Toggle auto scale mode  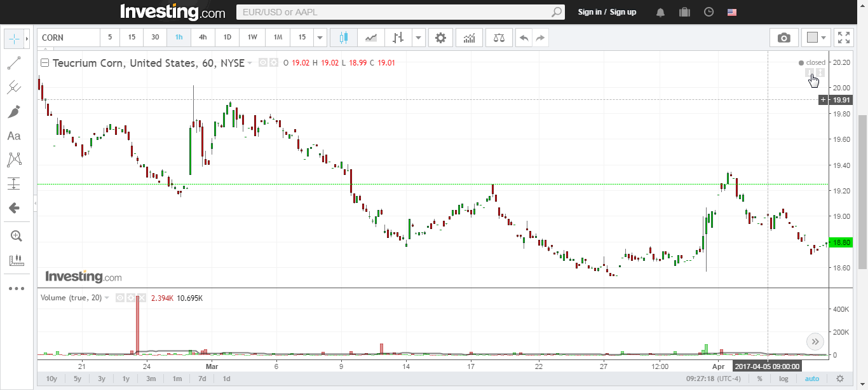[812, 379]
